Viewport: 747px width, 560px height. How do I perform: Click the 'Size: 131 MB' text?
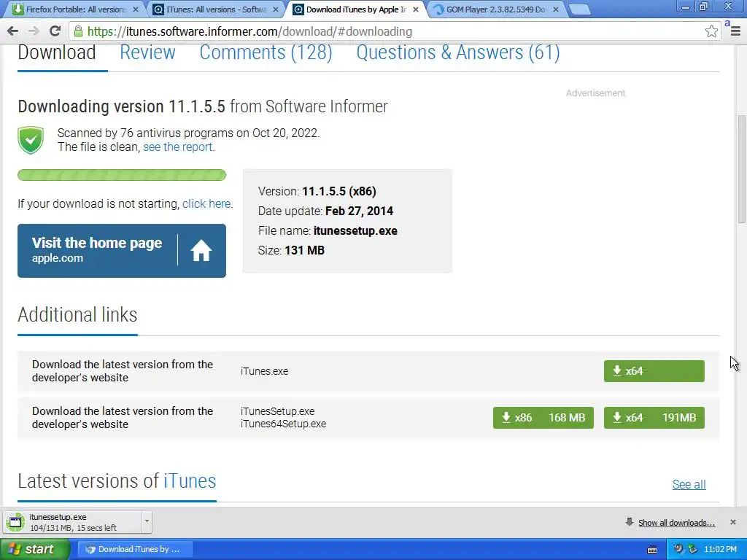click(x=291, y=251)
